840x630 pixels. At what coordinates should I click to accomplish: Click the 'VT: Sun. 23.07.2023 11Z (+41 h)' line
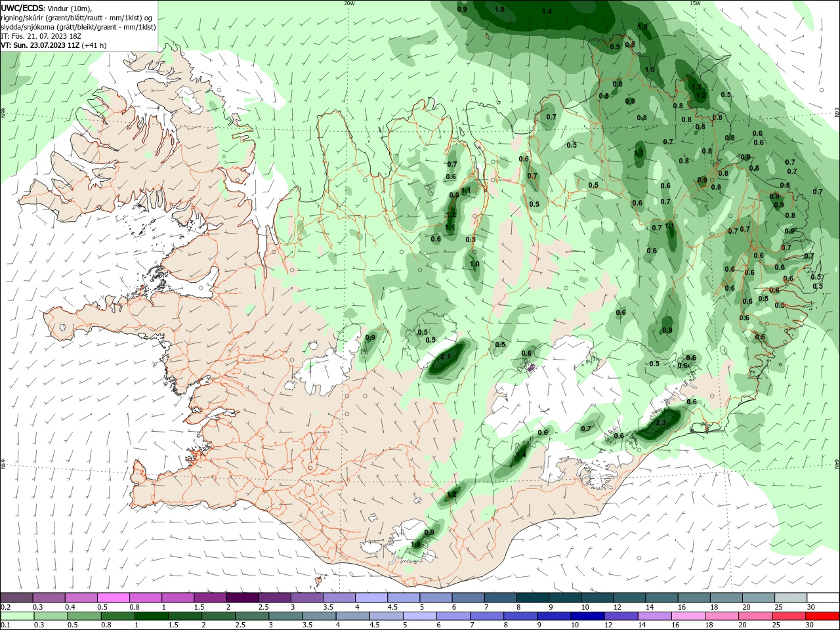[x=53, y=45]
